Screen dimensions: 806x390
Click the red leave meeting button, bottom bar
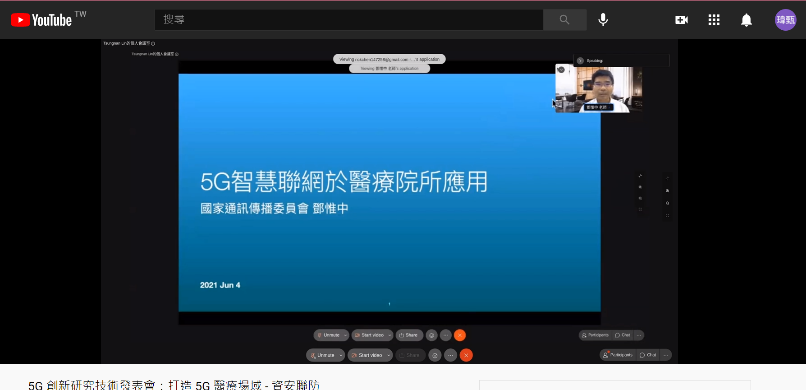[466, 355]
